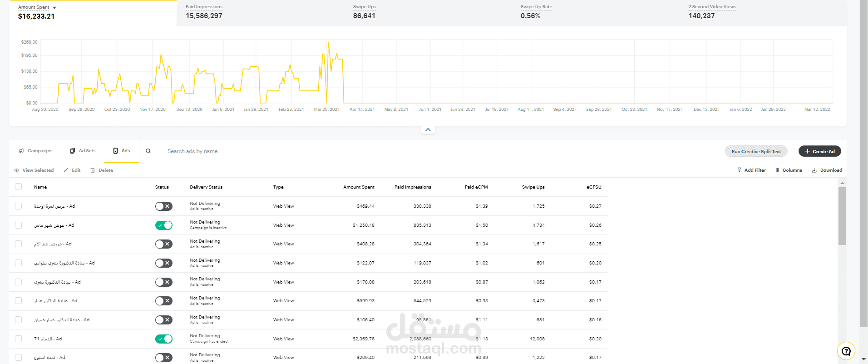Collapse the chart with the chevron-up button
Image resolution: width=868 pixels, height=364 pixels.
click(x=428, y=130)
